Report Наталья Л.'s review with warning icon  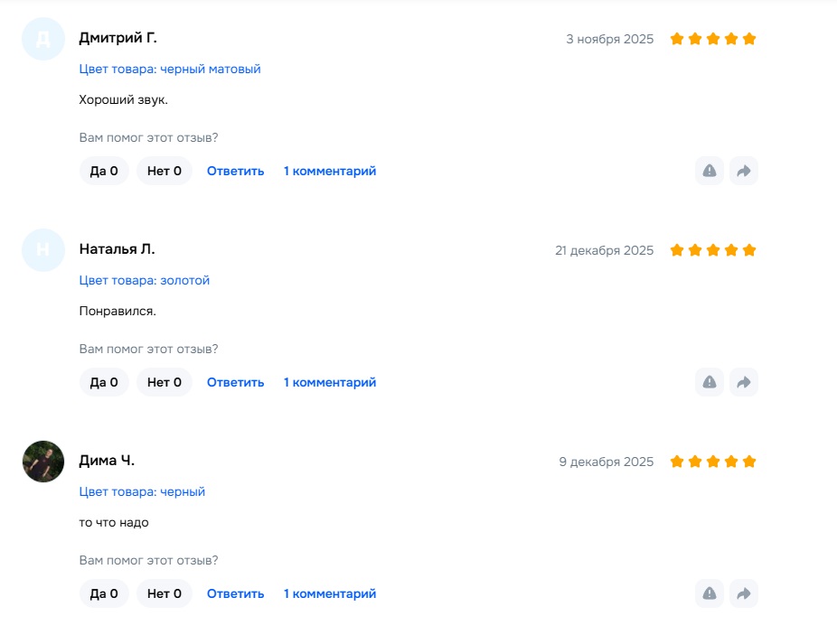pos(710,382)
